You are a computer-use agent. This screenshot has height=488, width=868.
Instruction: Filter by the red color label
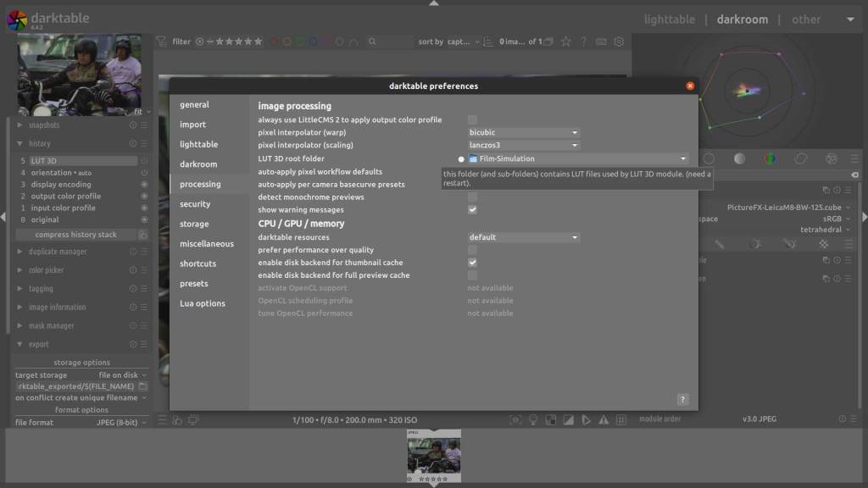pyautogui.click(x=275, y=42)
